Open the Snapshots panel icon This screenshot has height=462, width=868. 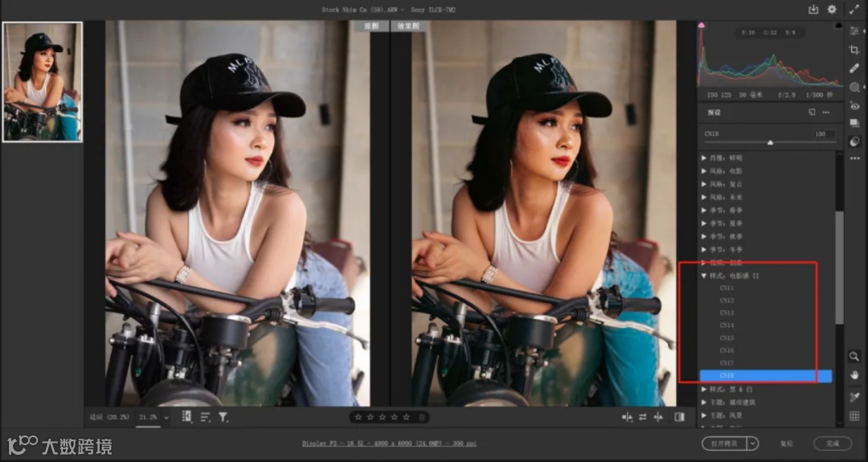click(854, 124)
